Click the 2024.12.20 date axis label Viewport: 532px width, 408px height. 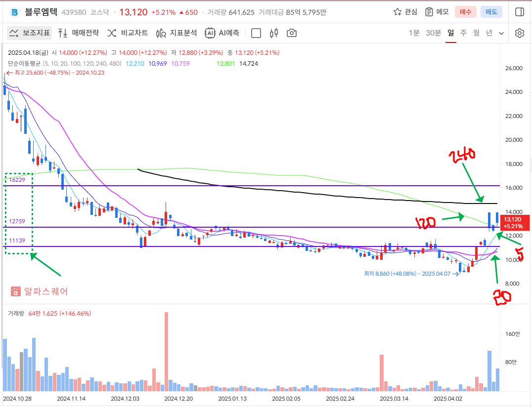[179, 399]
